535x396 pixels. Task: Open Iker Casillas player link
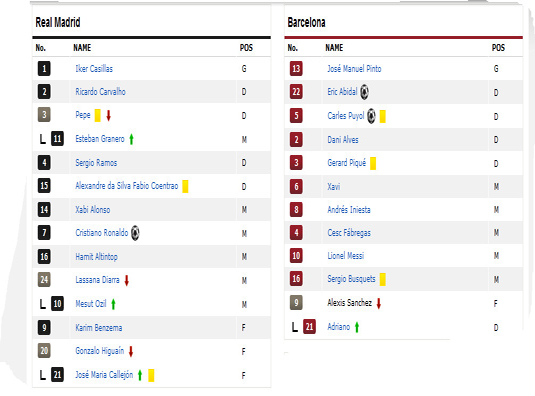94,69
